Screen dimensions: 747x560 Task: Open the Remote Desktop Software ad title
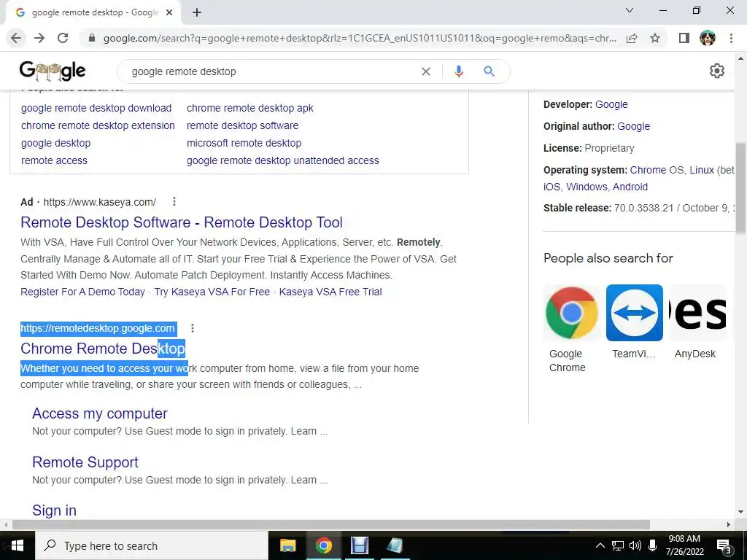(x=182, y=222)
